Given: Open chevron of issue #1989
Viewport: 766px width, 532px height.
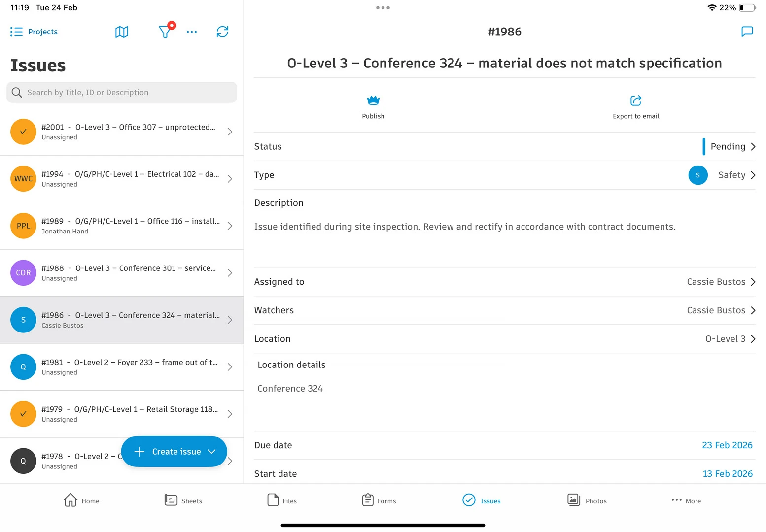Looking at the screenshot, I should pyautogui.click(x=230, y=226).
